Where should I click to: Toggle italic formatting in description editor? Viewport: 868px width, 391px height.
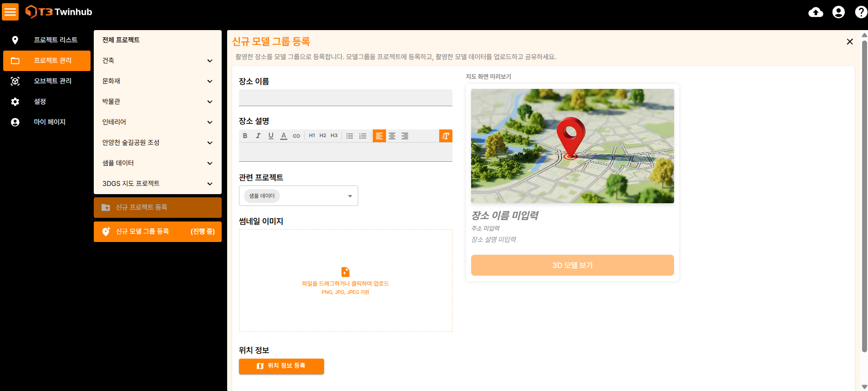258,136
